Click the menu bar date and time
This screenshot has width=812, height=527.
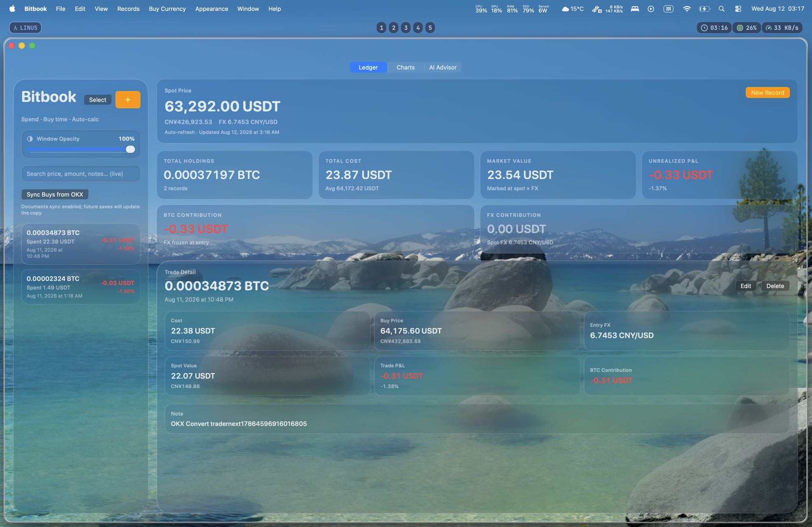coord(777,9)
